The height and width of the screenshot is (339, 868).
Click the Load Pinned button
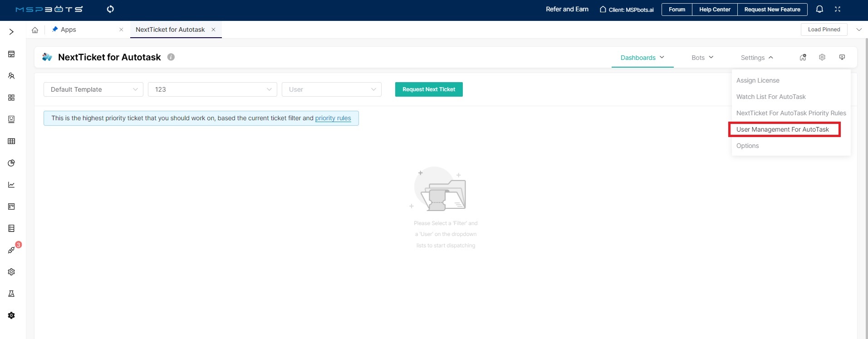click(x=824, y=29)
